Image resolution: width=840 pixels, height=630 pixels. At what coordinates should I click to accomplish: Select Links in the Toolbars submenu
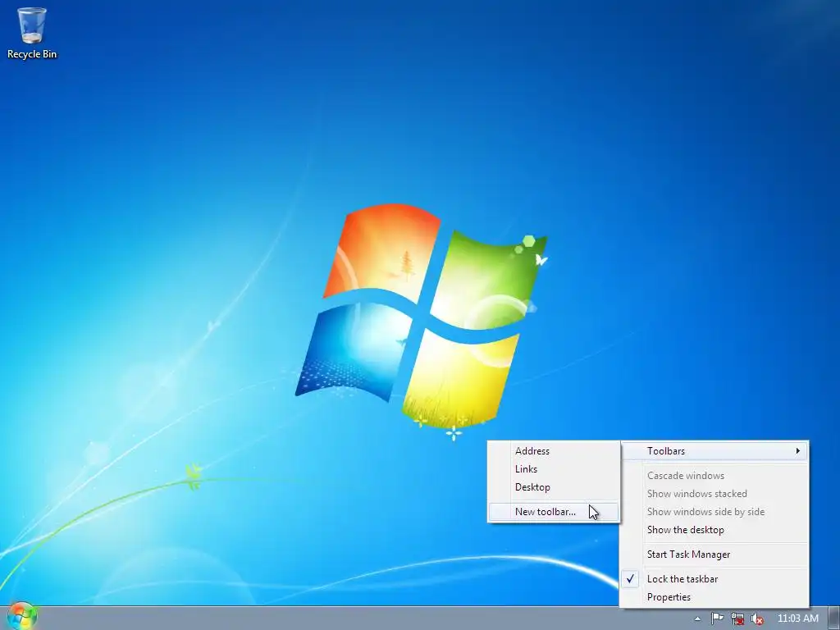[554, 469]
